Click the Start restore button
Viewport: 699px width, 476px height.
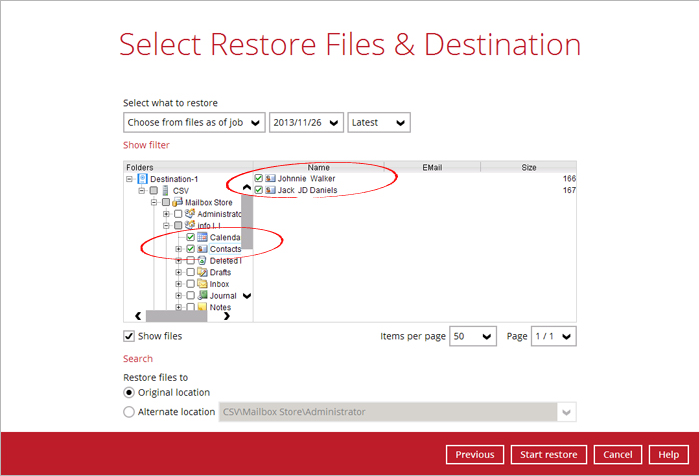549,454
